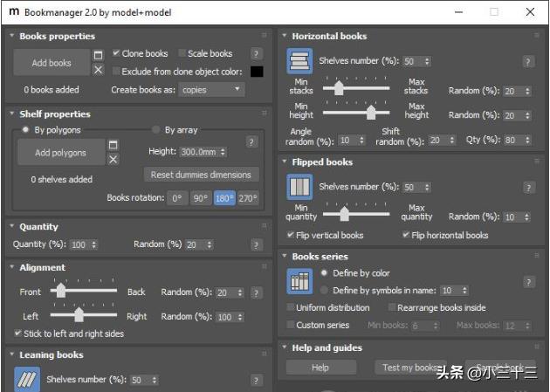The width and height of the screenshot is (550, 392).
Task: Click the Angle random (%) field
Action: pyautogui.click(x=348, y=141)
